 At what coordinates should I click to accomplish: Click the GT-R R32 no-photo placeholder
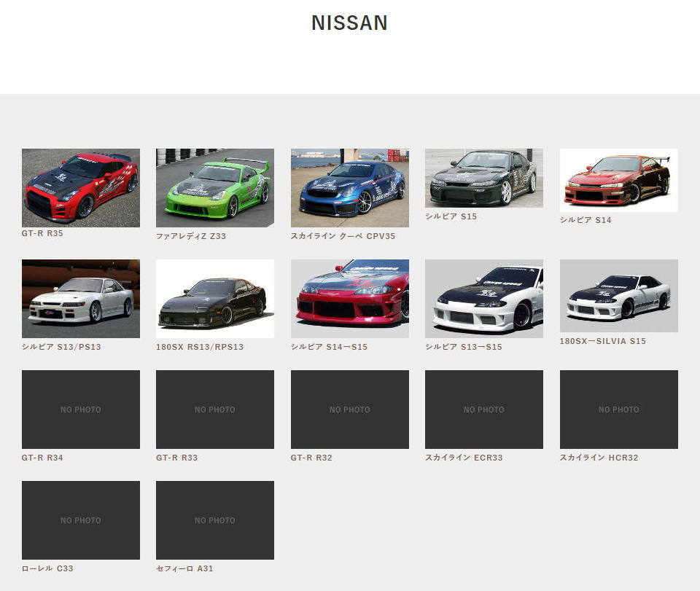[349, 409]
